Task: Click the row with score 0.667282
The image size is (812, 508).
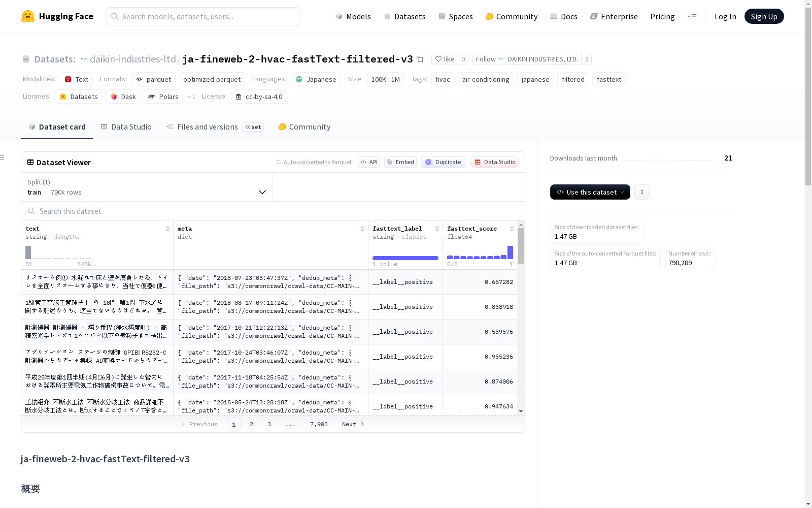Action: coord(269,282)
